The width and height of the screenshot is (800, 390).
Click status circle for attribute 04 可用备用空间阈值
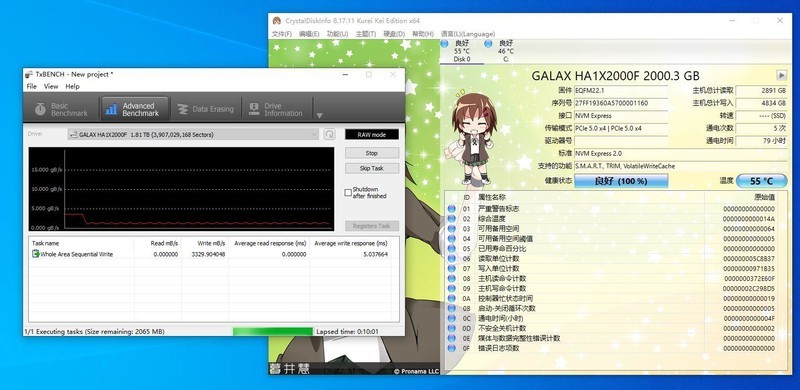[x=452, y=238]
